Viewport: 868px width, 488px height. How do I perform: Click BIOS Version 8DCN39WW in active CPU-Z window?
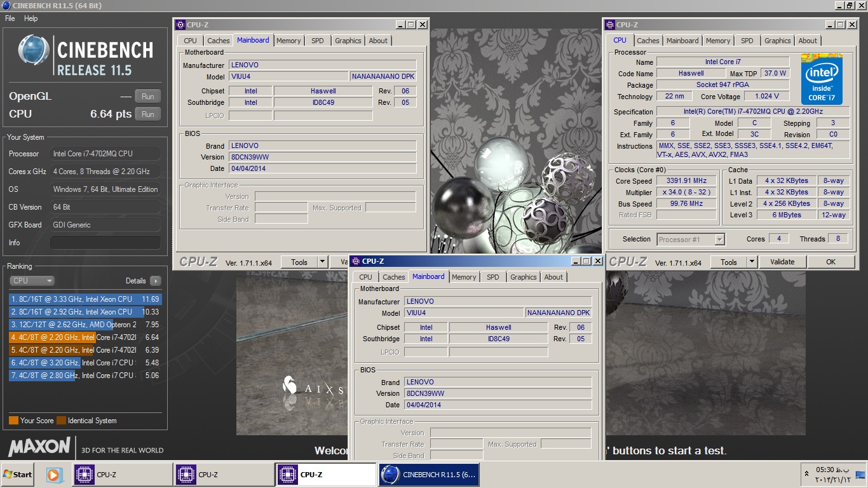click(x=498, y=394)
